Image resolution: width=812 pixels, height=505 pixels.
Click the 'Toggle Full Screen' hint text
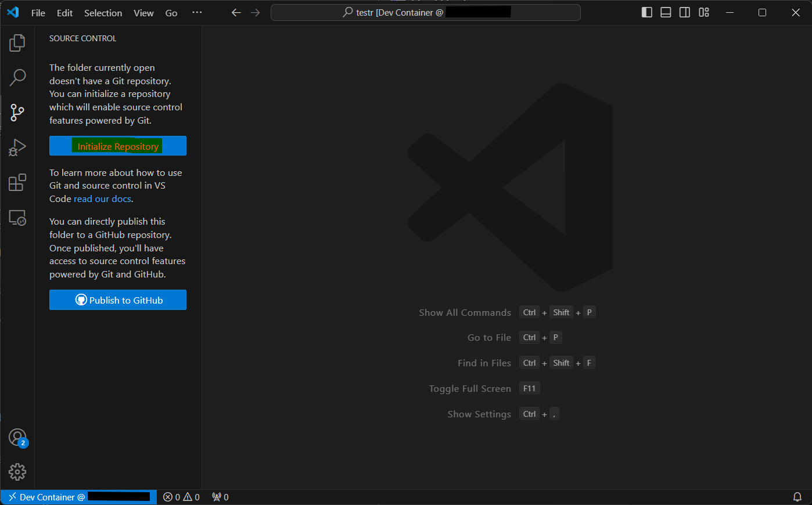tap(470, 388)
